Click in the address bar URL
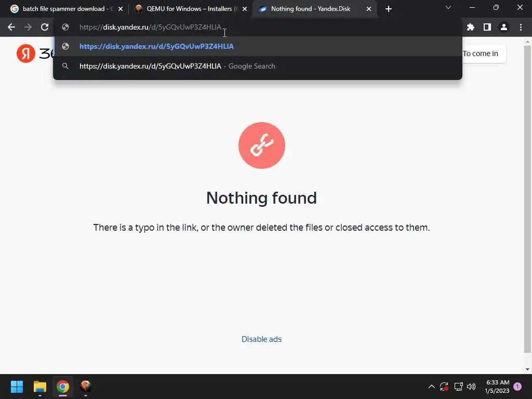Viewport: 532px width, 399px height. pos(150,27)
